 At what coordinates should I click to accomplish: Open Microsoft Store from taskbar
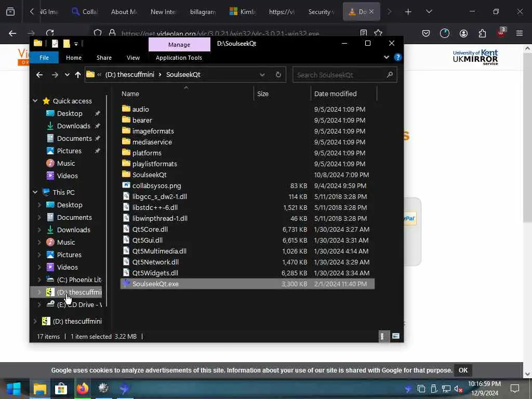tap(61, 389)
